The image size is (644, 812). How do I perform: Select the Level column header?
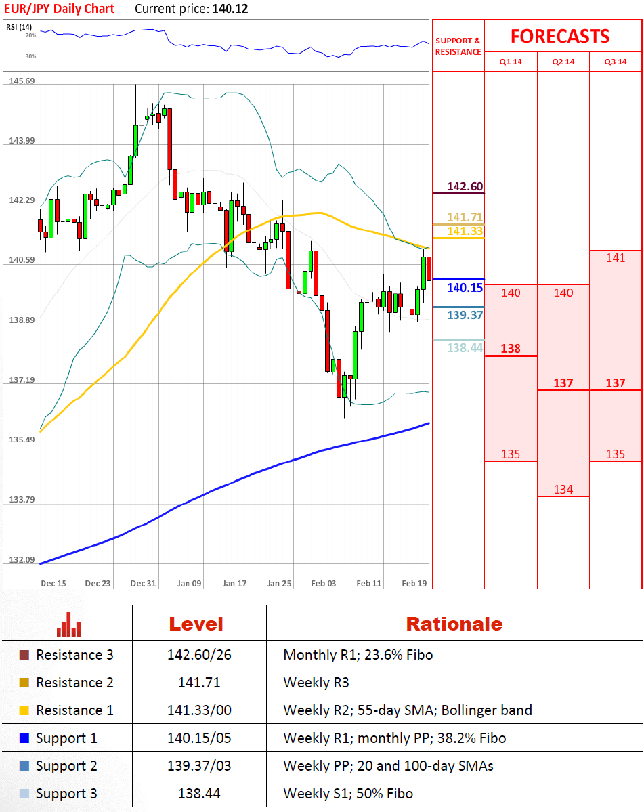point(196,624)
